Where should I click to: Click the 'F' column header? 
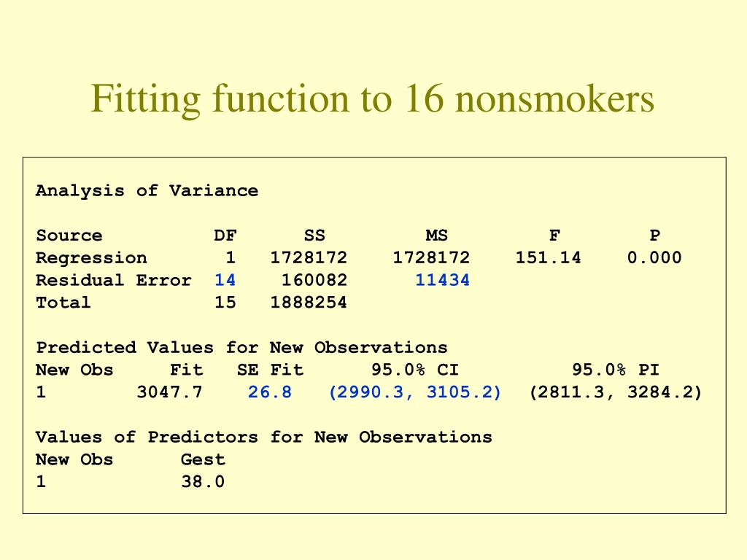(554, 236)
